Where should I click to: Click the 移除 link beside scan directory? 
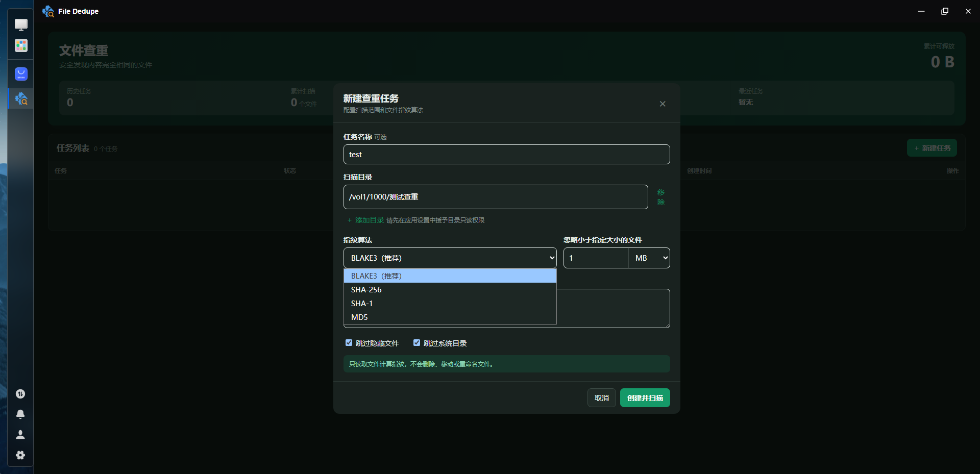tap(661, 197)
